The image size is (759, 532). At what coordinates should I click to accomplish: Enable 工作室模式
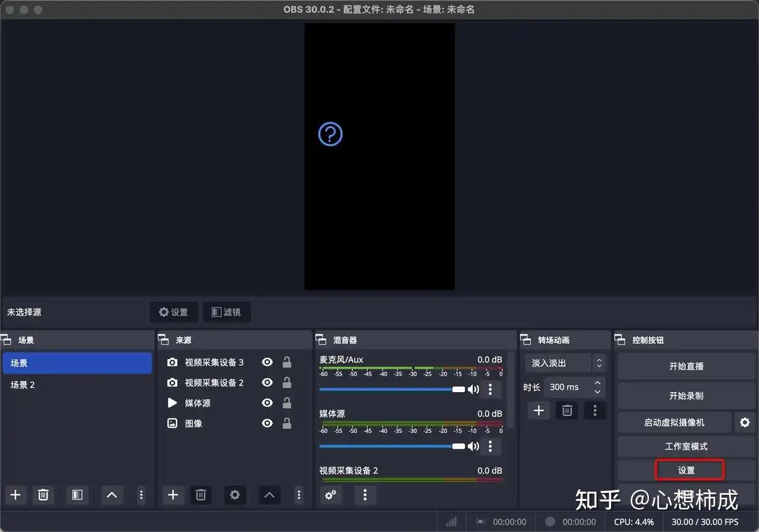pos(686,446)
